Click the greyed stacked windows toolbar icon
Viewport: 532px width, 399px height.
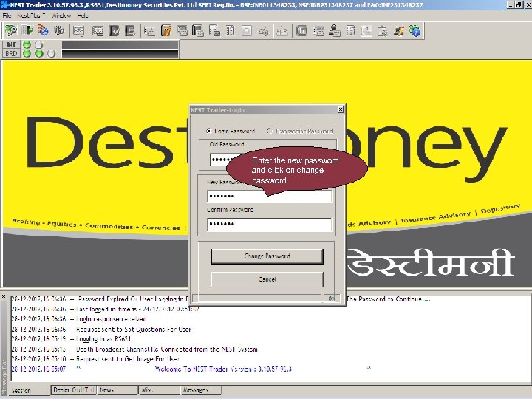click(x=183, y=31)
